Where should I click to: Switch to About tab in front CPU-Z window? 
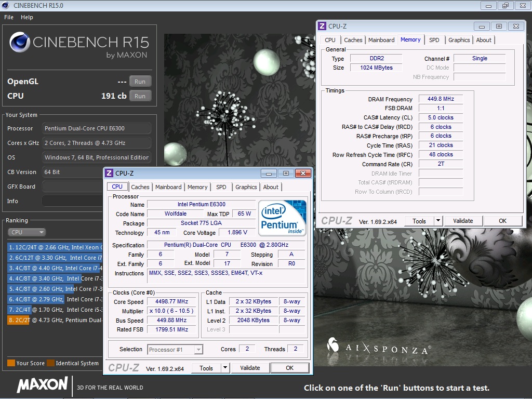tap(271, 187)
